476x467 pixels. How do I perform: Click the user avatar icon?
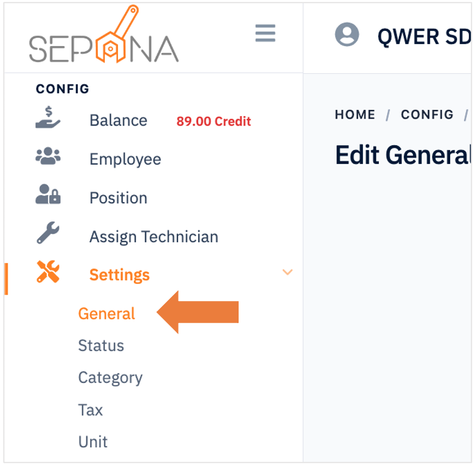point(347,34)
